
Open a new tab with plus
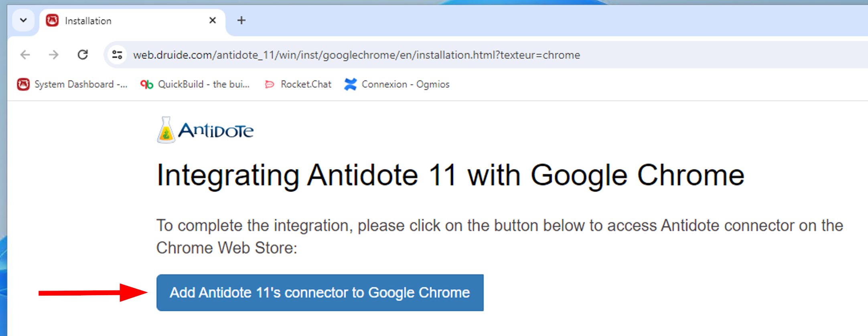click(x=241, y=20)
